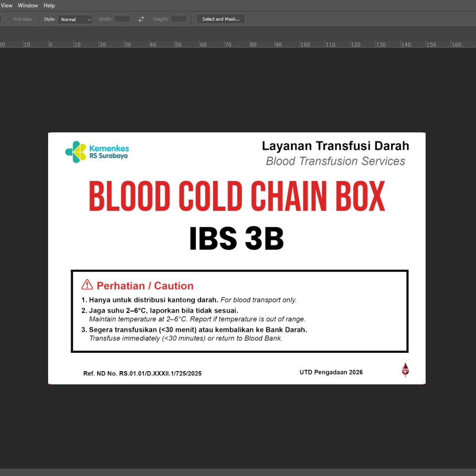This screenshot has height=476, width=476.
Task: Click the IBS 3B text on canvas
Action: coord(236,239)
